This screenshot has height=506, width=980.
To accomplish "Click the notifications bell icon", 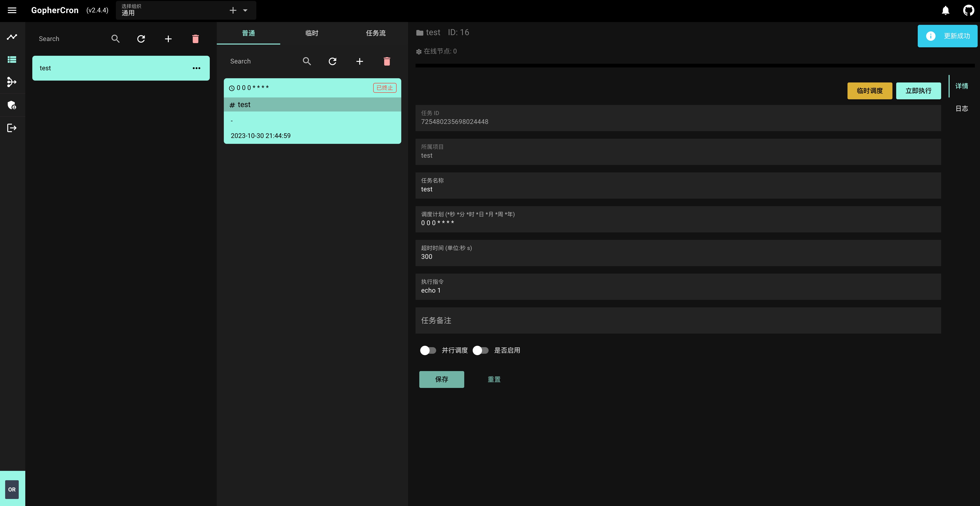I will coord(945,10).
